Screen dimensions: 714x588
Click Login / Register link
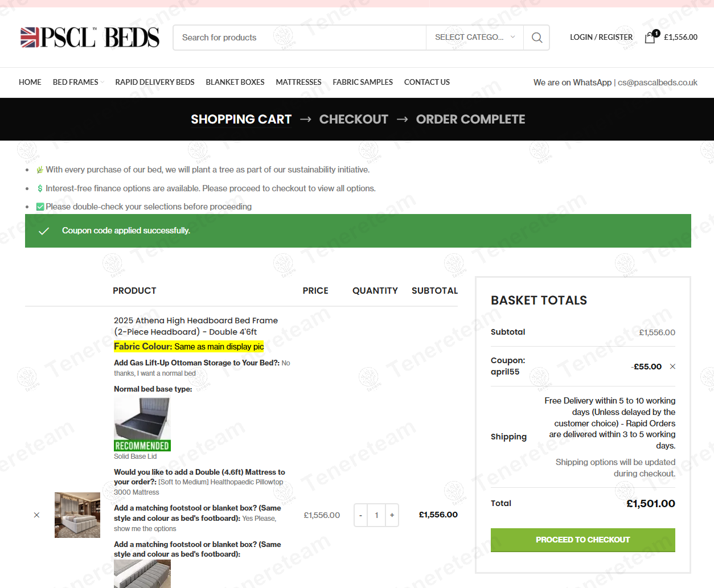601,37
